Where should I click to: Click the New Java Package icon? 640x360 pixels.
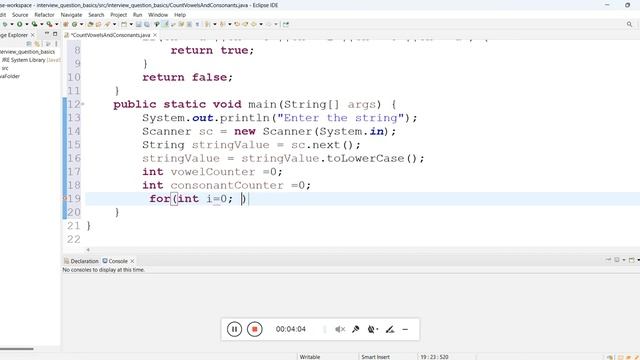click(65, 24)
